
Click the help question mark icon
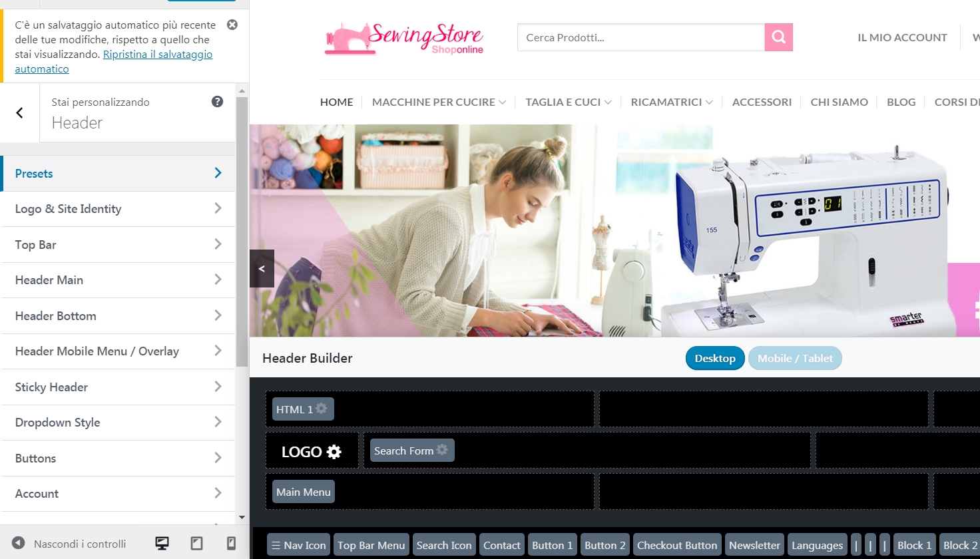click(x=217, y=102)
